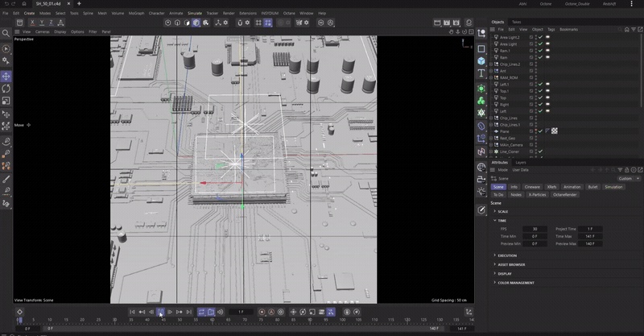The image size is (644, 336).
Task: Pause the animation playback
Action: pyautogui.click(x=160, y=312)
